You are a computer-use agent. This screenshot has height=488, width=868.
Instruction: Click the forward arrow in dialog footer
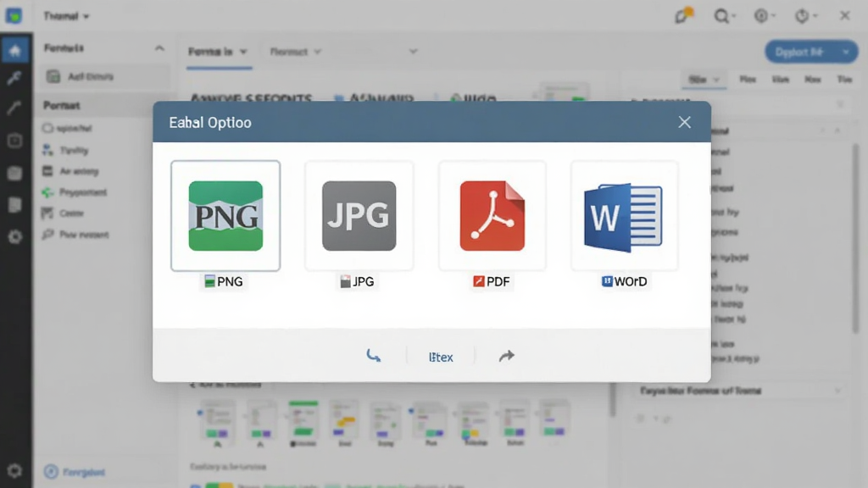[507, 356]
